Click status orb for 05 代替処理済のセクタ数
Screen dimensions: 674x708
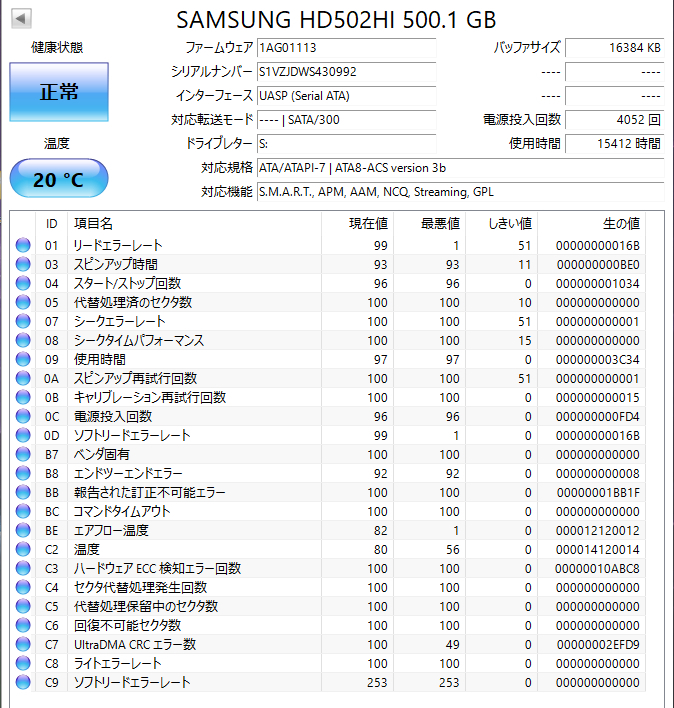click(x=23, y=302)
